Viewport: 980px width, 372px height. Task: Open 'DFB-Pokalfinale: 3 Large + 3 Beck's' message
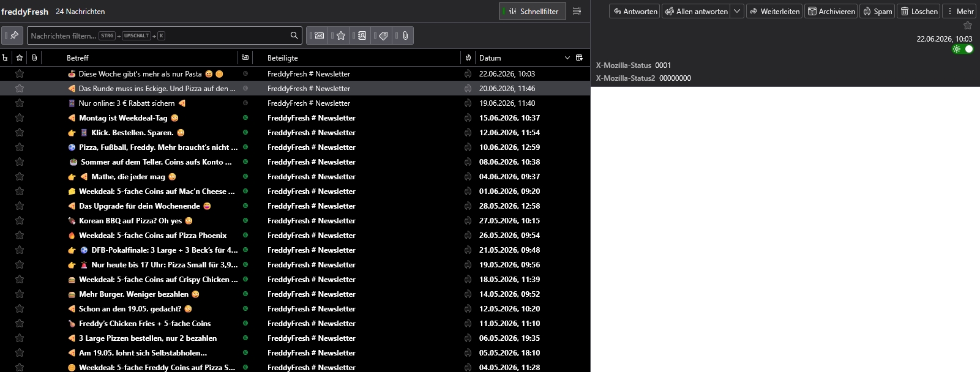295,250
